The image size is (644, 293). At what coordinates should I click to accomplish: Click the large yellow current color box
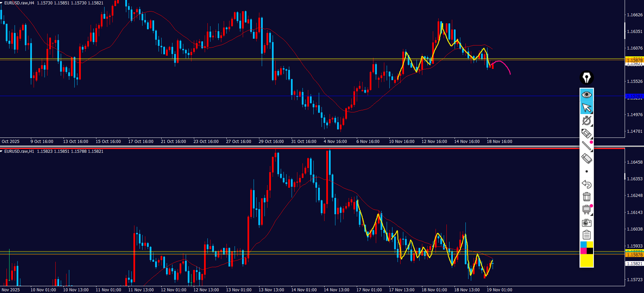[x=586, y=260]
